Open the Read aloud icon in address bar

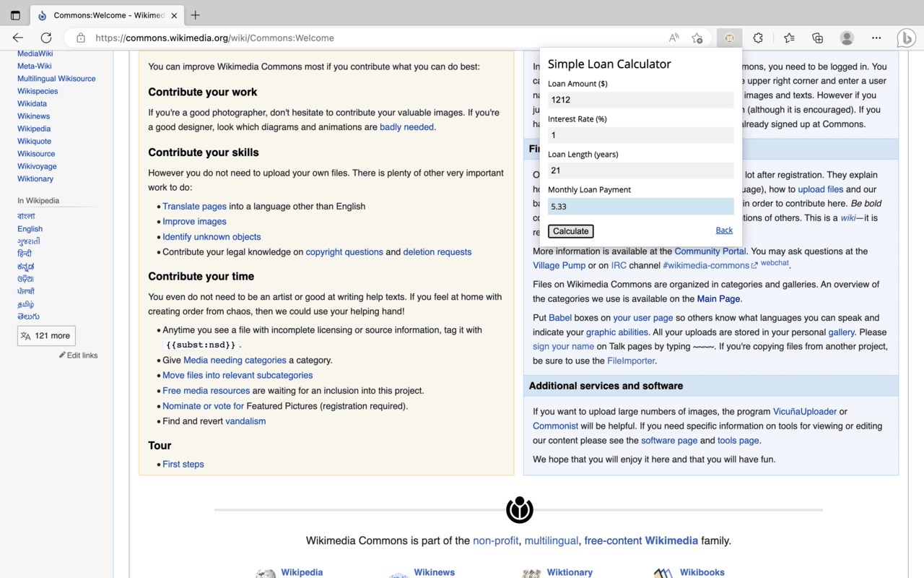(674, 38)
